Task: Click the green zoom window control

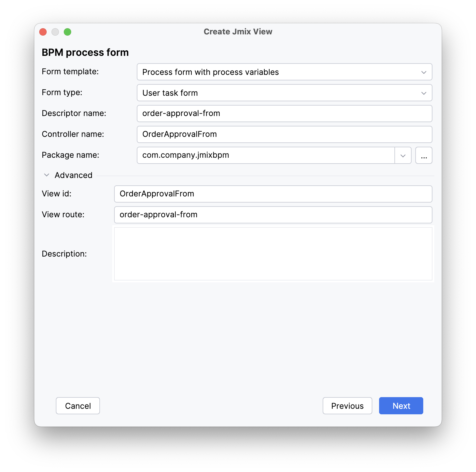Action: click(67, 32)
